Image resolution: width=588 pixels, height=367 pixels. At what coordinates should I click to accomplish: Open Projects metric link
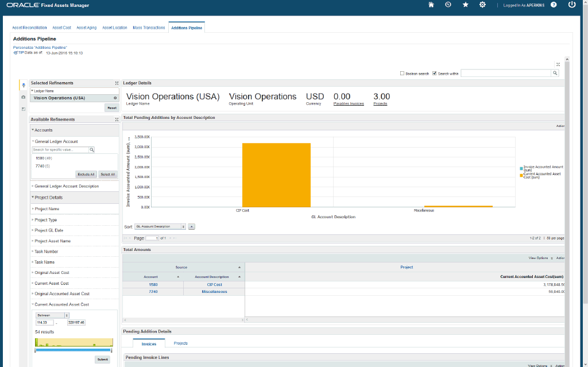coord(380,104)
